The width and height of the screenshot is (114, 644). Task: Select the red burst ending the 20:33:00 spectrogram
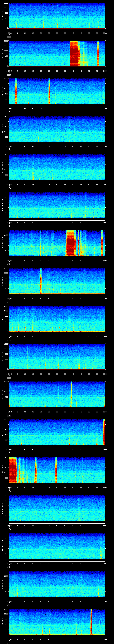pos(104,432)
